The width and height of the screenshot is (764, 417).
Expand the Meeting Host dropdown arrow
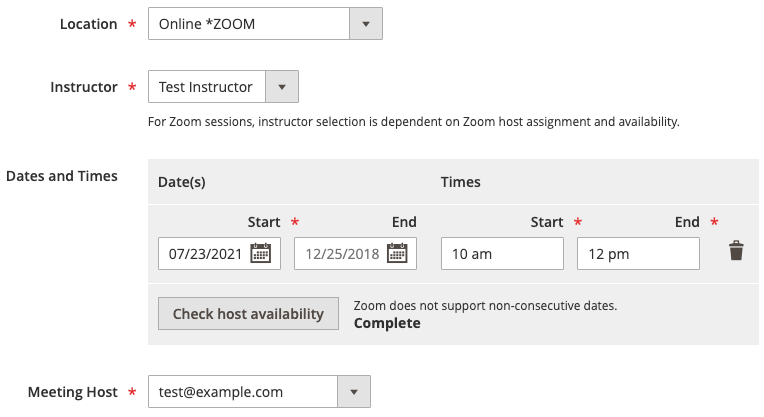click(354, 392)
